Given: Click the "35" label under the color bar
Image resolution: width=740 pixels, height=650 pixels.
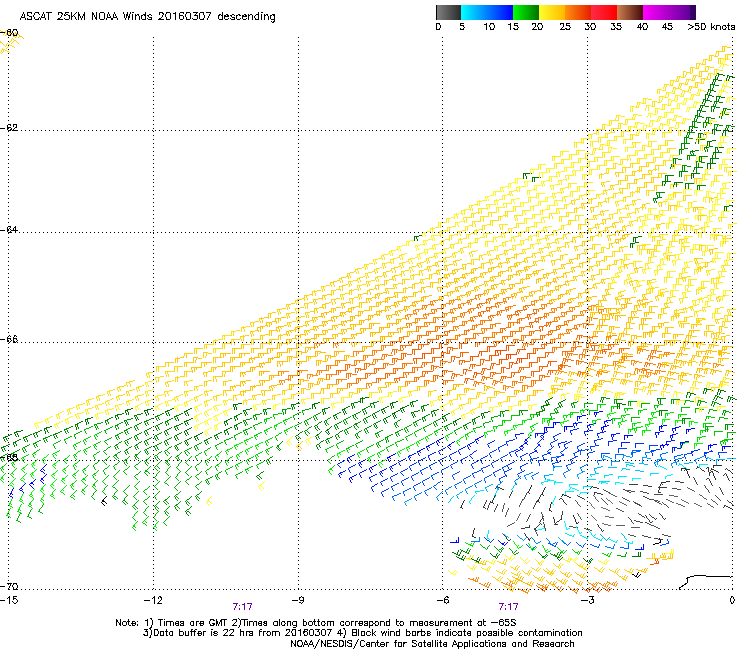Looking at the screenshot, I should click(x=616, y=26).
